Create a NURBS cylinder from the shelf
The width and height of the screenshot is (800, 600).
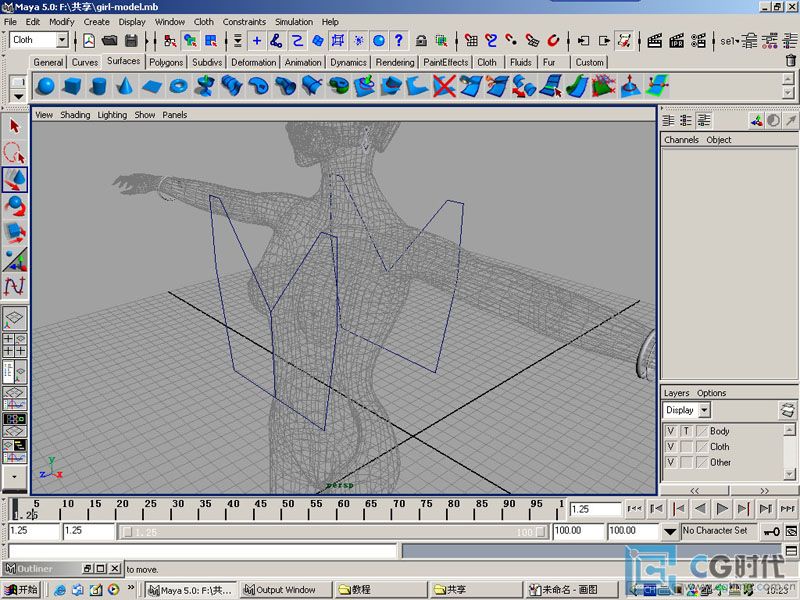pyautogui.click(x=98, y=86)
